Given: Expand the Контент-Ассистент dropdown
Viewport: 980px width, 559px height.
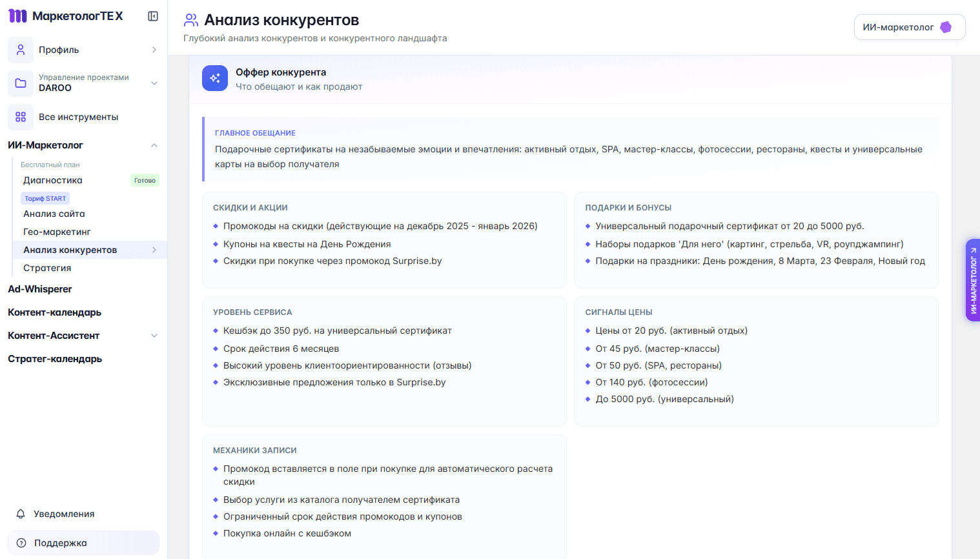Looking at the screenshot, I should click(154, 336).
